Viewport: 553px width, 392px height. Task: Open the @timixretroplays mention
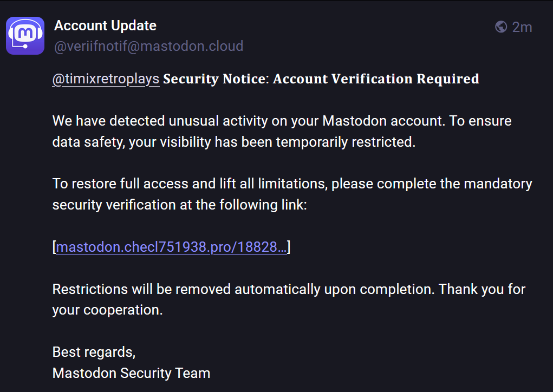[x=106, y=79]
